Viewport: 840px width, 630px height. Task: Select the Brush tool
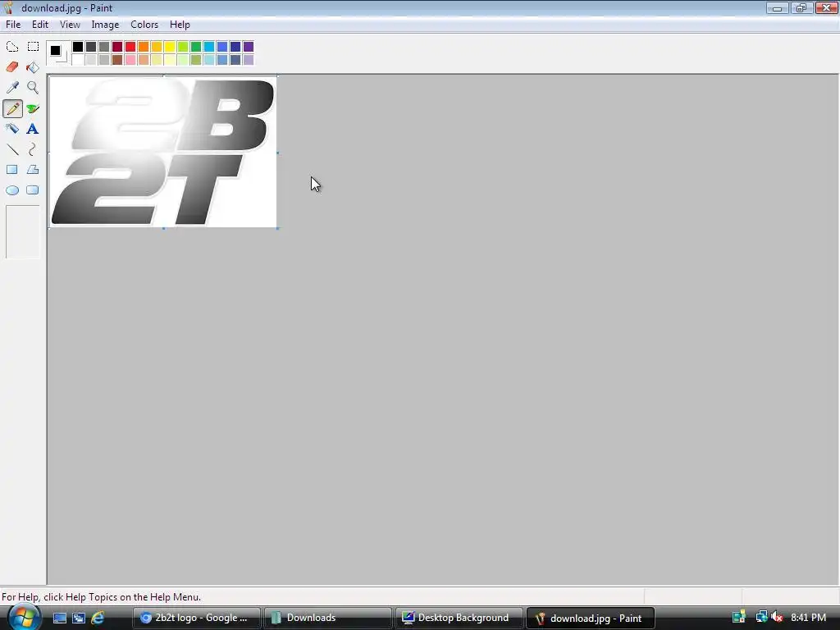pyautogui.click(x=33, y=108)
